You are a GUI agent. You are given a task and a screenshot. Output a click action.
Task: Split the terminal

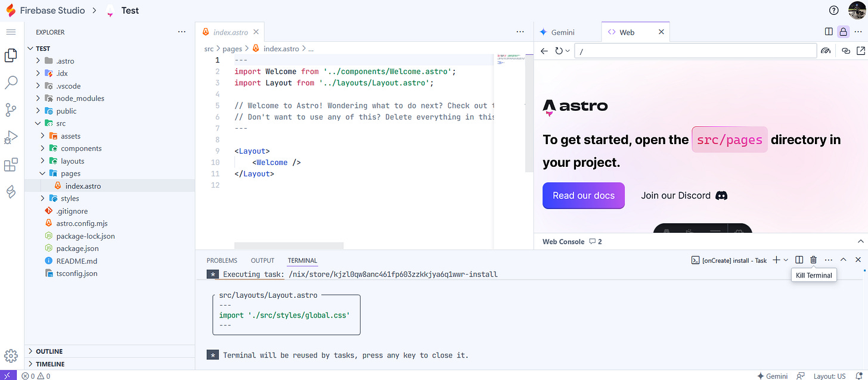click(799, 260)
